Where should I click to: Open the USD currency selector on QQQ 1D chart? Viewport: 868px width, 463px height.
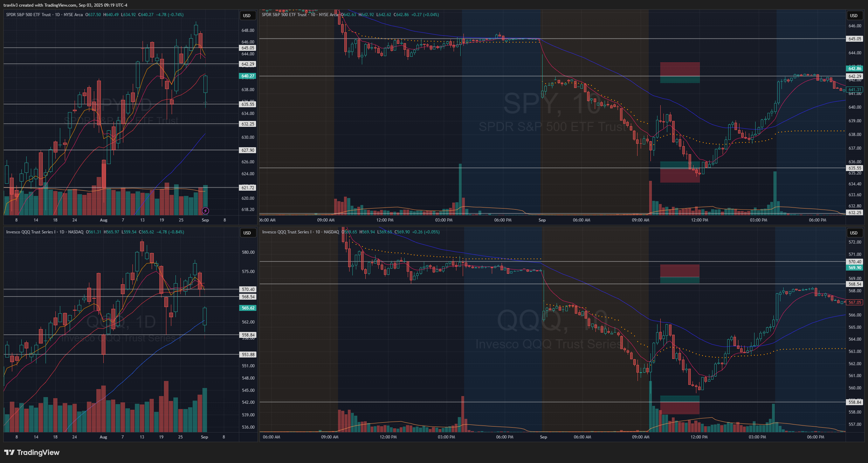tap(247, 233)
